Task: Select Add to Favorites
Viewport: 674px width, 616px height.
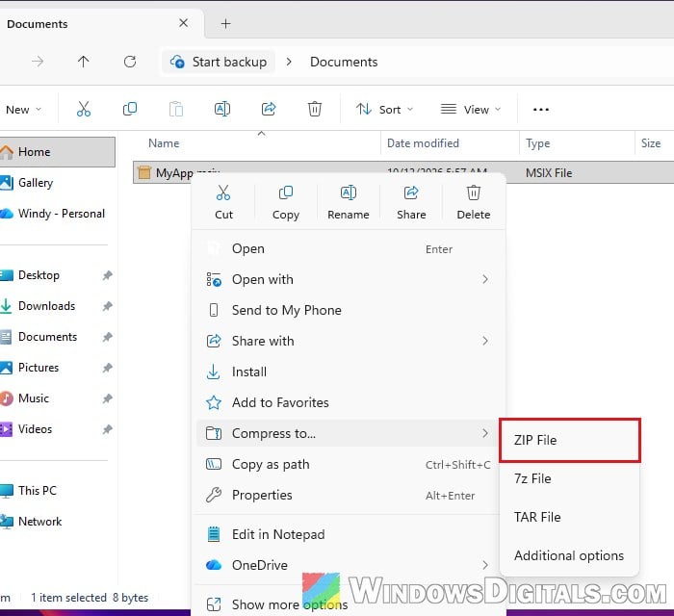Action: tap(349, 402)
